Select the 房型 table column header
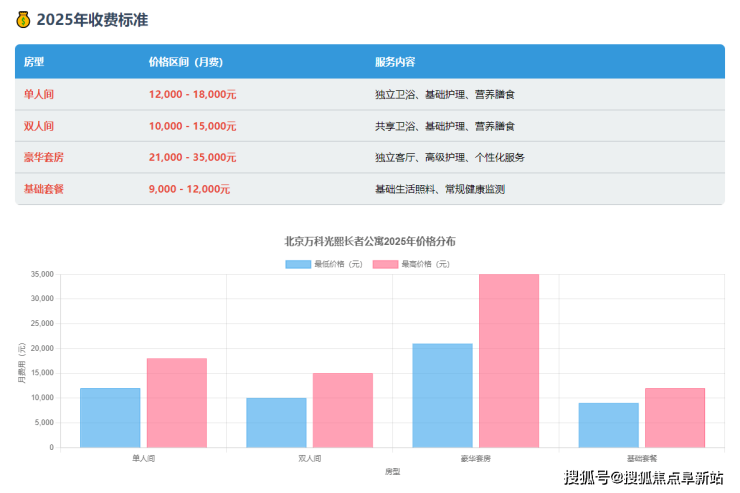 pos(34,62)
